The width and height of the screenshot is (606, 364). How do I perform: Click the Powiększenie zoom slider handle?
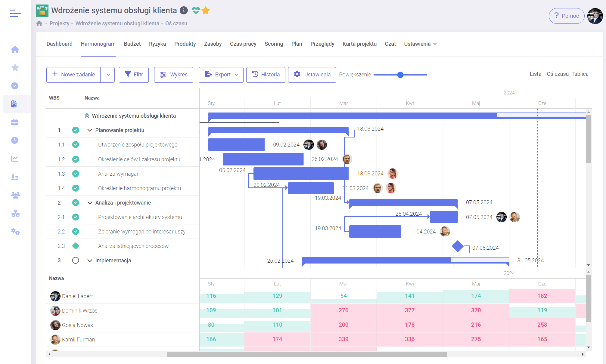click(x=400, y=75)
